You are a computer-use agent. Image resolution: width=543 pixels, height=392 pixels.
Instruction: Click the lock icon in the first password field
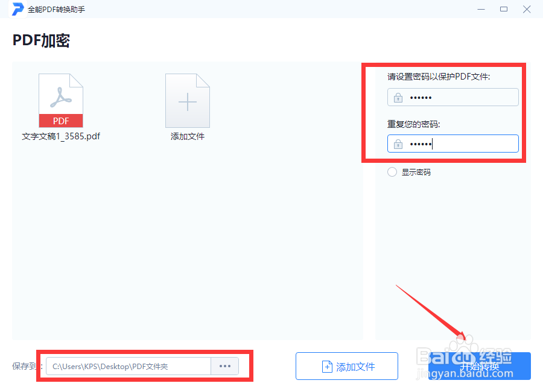397,96
